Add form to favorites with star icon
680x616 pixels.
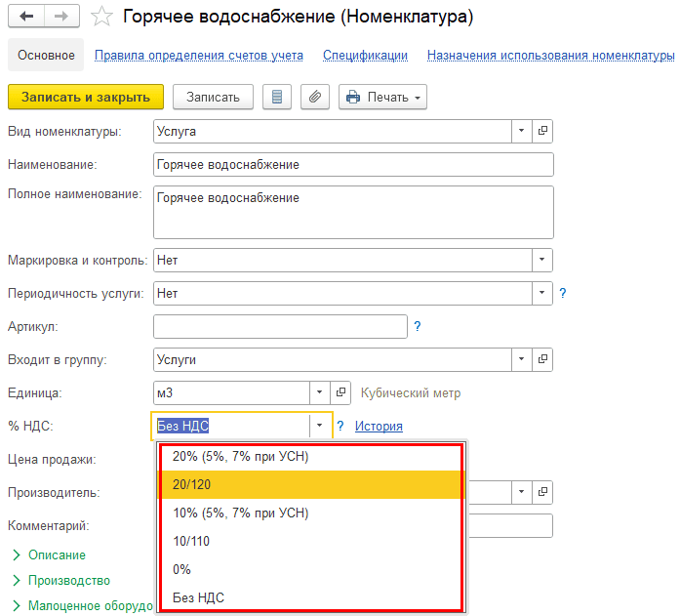click(x=100, y=17)
